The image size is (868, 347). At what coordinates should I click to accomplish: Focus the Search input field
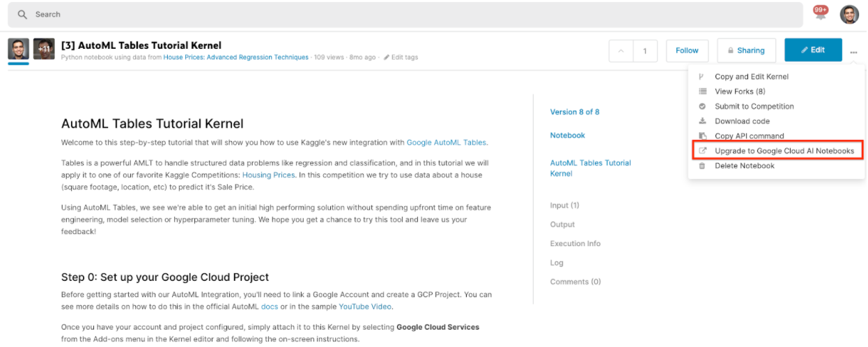[x=405, y=14]
